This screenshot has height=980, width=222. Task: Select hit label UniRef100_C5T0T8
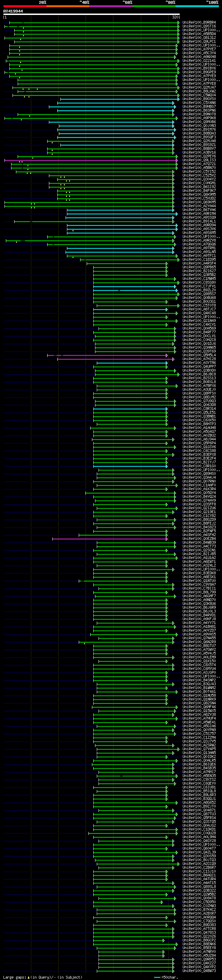[199, 305]
